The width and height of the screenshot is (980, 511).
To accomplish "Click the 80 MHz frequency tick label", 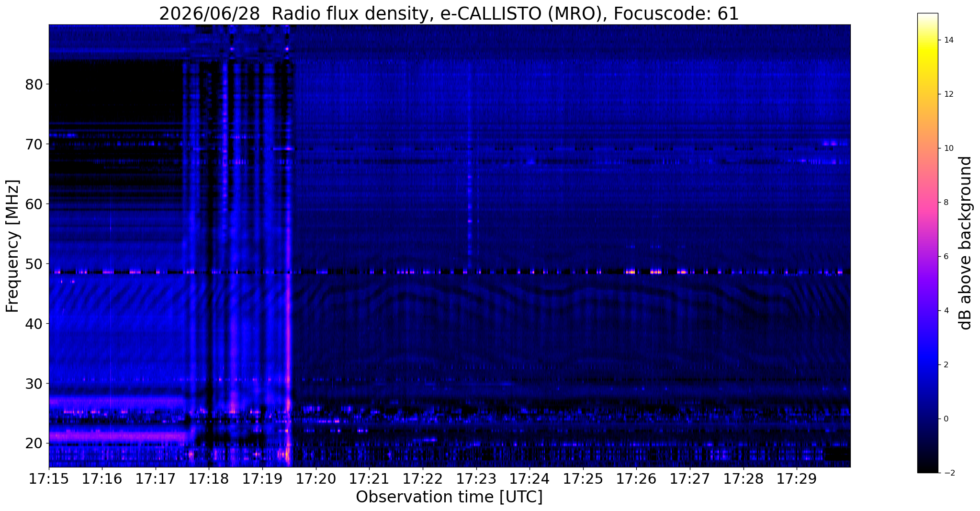I will pyautogui.click(x=34, y=84).
